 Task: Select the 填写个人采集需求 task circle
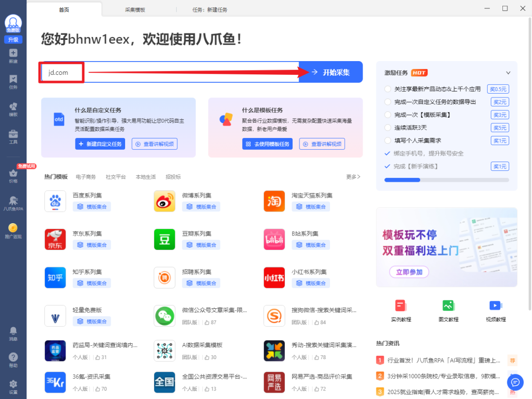pos(388,140)
